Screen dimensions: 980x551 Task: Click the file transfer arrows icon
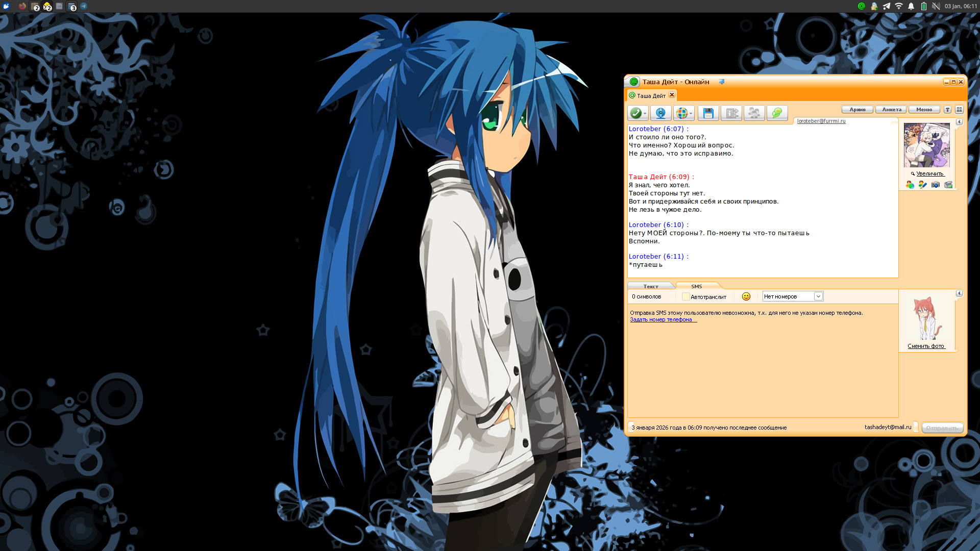point(731,113)
